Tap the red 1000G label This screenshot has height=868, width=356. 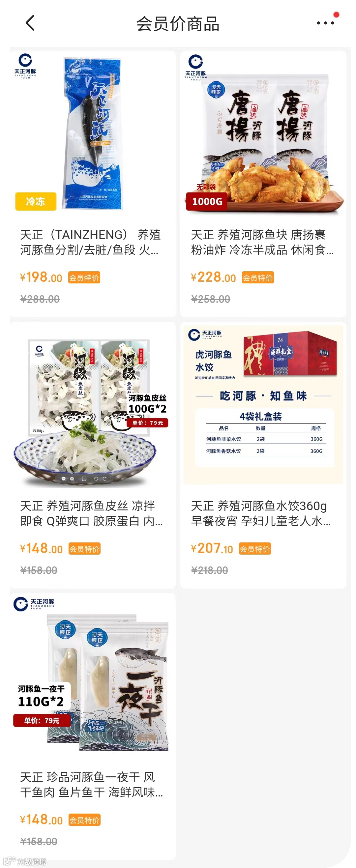[207, 201]
